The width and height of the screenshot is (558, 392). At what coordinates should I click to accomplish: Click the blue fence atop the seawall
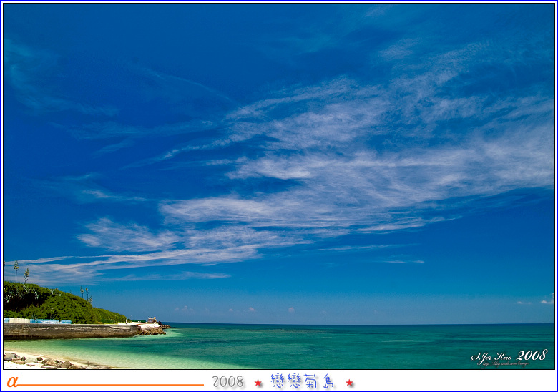point(37,321)
